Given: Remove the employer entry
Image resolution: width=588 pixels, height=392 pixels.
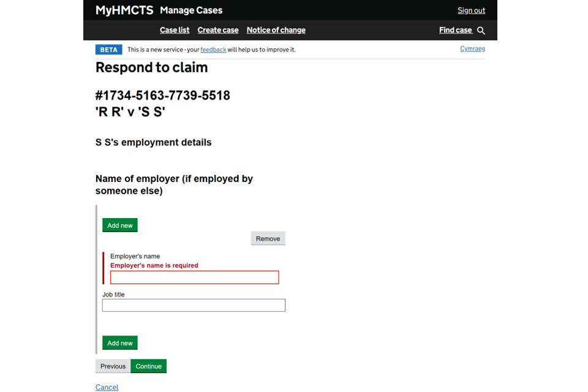Looking at the screenshot, I should (x=268, y=239).
